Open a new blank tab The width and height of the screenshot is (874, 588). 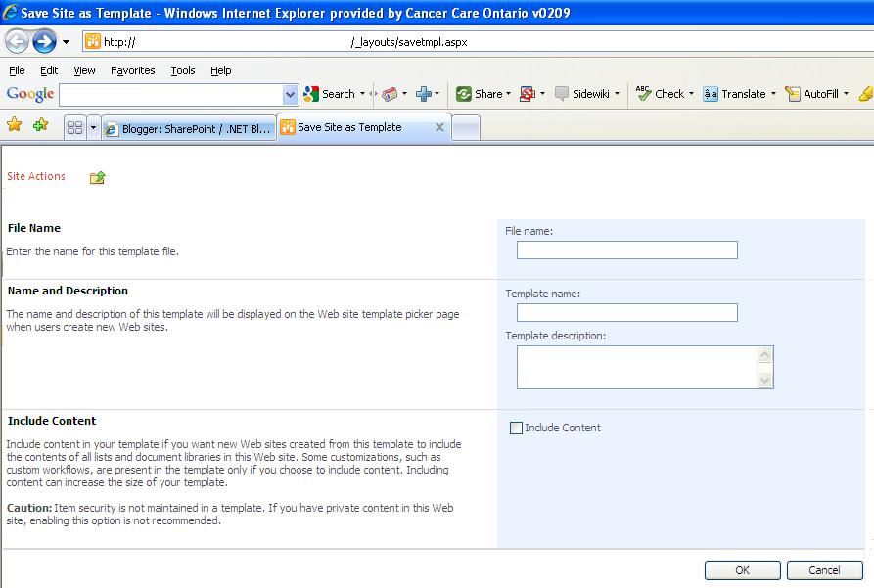tap(466, 127)
